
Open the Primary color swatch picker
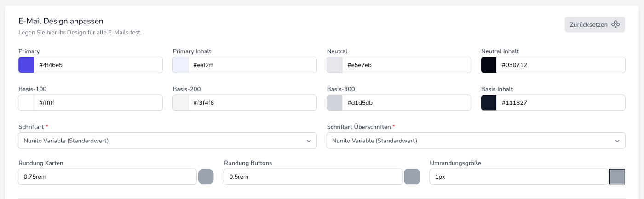point(26,65)
